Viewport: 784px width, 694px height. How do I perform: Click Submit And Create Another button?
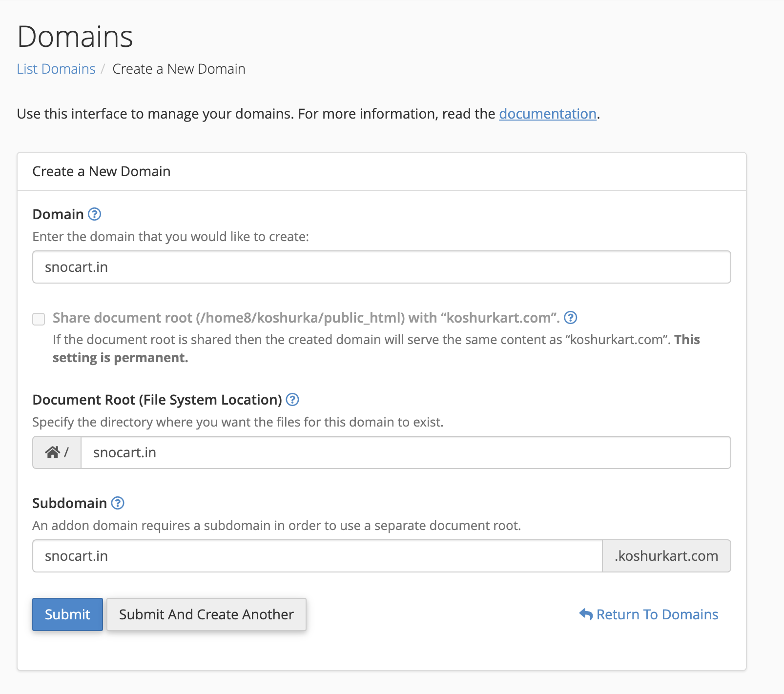coord(206,614)
